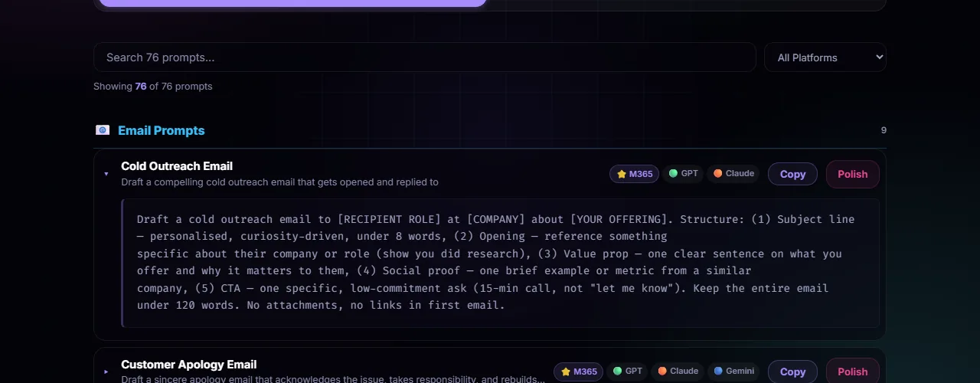Image resolution: width=980 pixels, height=383 pixels.
Task: Click the Email Prompts envelope icon
Action: [x=103, y=130]
